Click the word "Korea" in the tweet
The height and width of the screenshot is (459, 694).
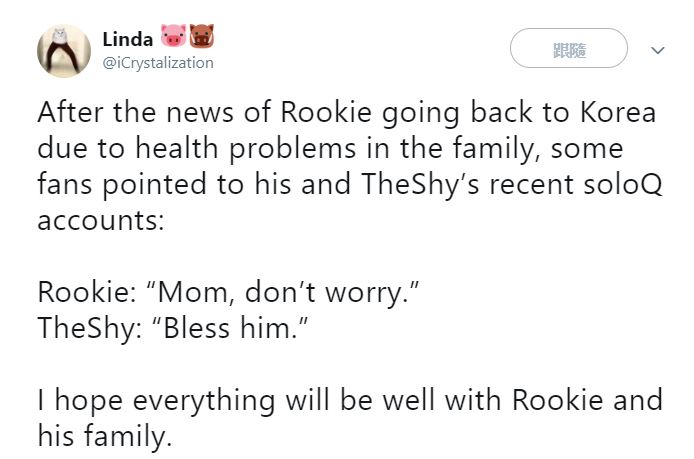coord(618,112)
